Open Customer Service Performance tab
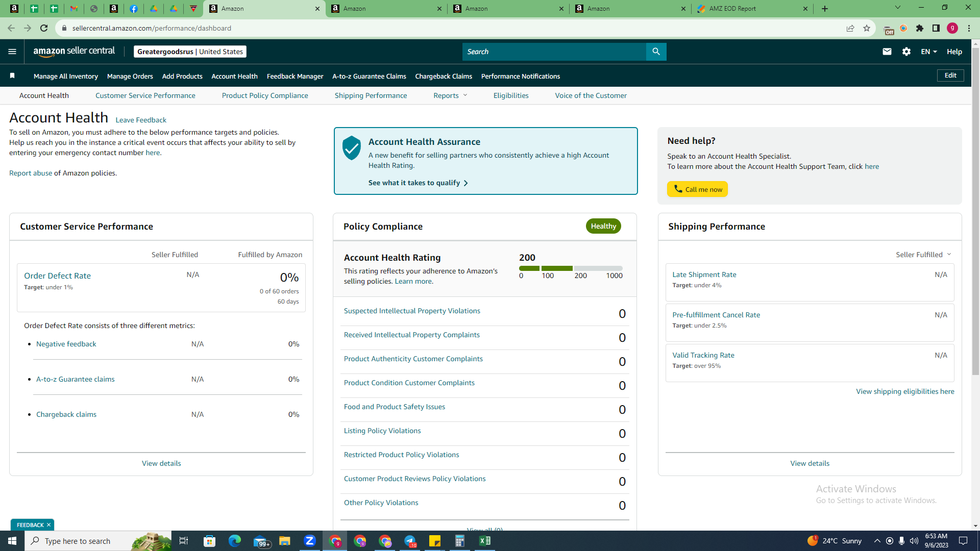The width and height of the screenshot is (980, 551). point(145,95)
